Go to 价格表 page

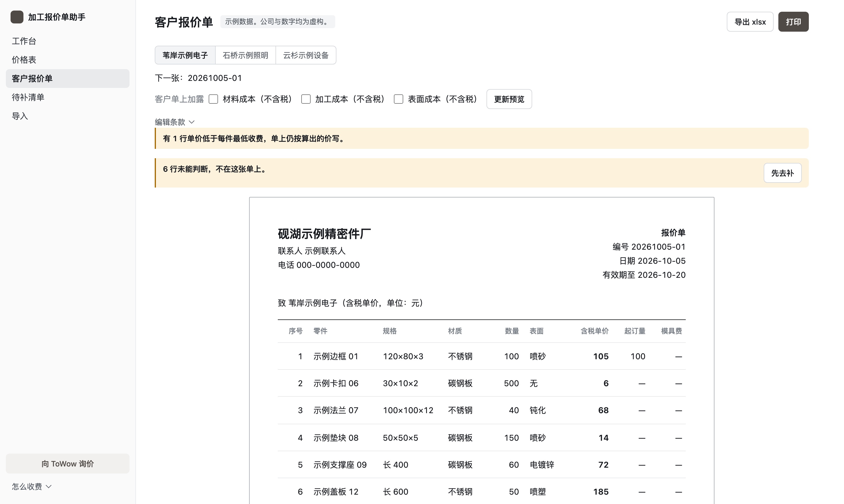[68, 60]
